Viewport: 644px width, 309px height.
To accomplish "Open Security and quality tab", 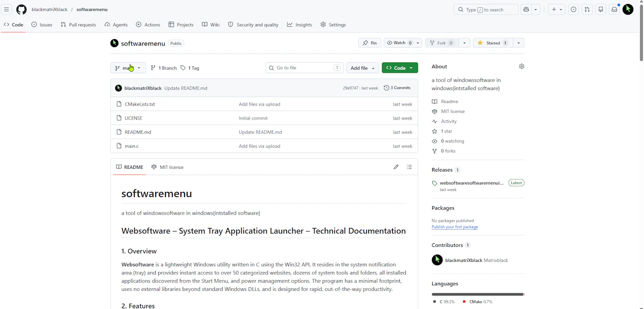I will [x=253, y=25].
